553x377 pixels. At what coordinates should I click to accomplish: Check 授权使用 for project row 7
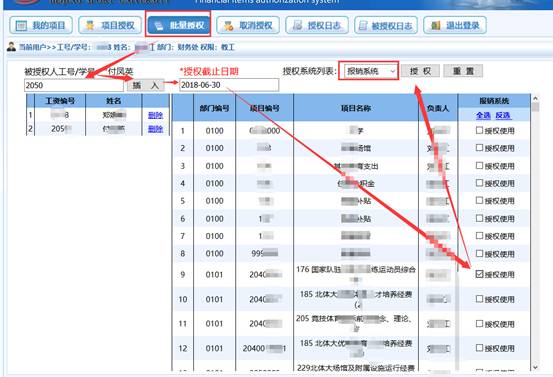(479, 235)
